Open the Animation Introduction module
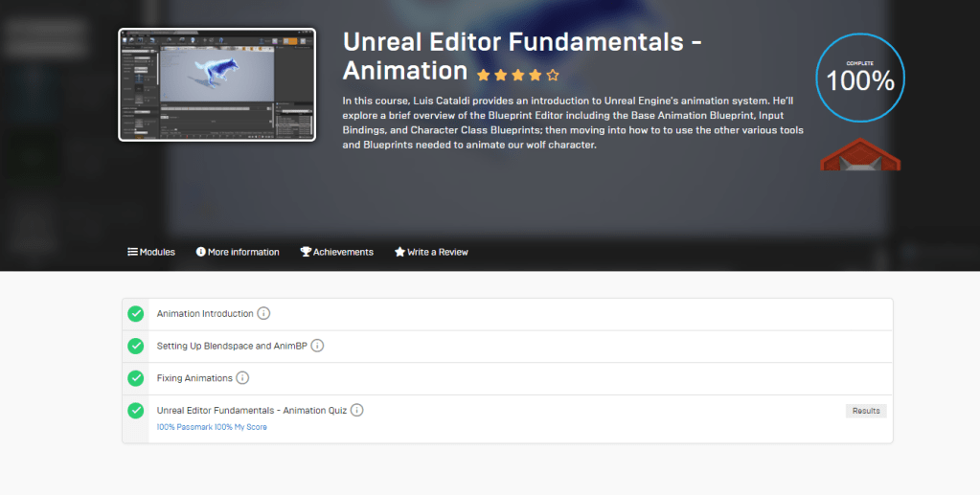980x495 pixels. 205,314
